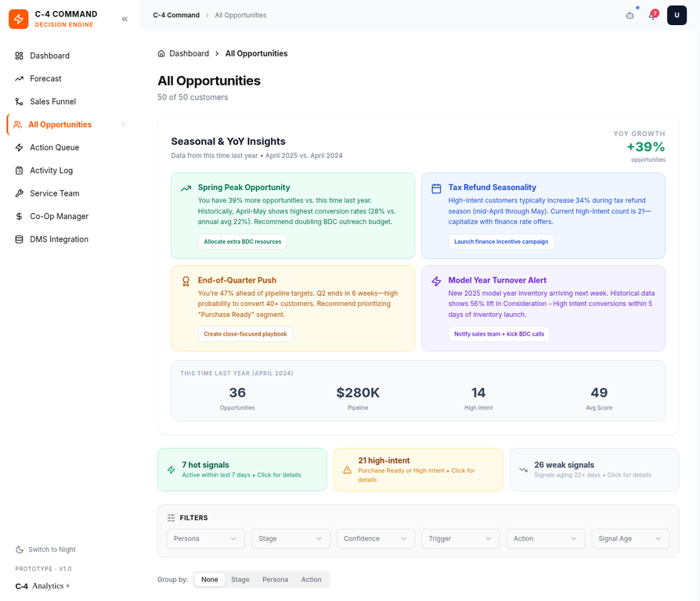Click Dashboard link in page breadcrumb
Viewport: 700px width, 601px height.
pyautogui.click(x=189, y=53)
